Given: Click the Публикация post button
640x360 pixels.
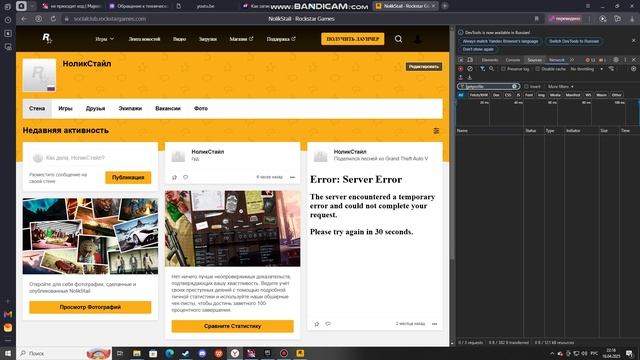Looking at the screenshot, I should (x=128, y=178).
